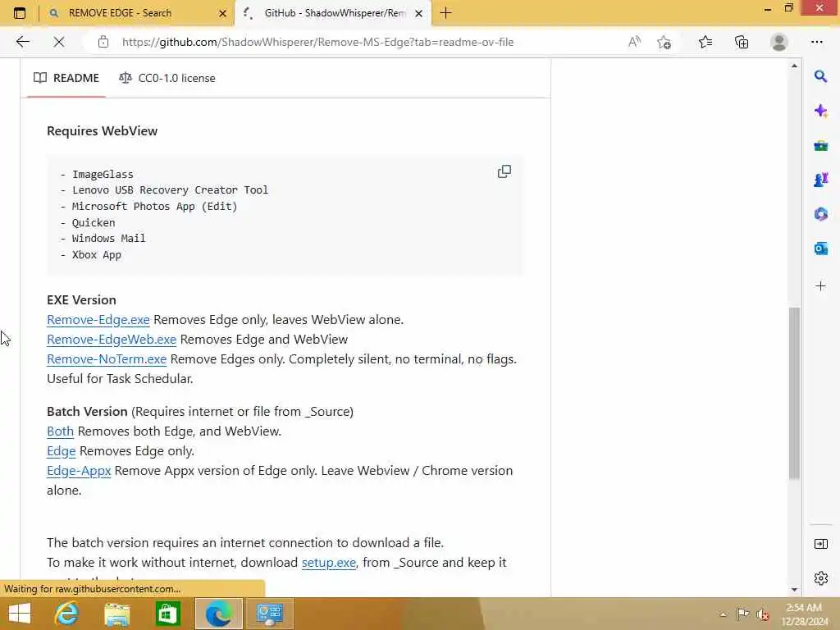840x630 pixels.
Task: Open the Edge batch link
Action: click(x=61, y=451)
